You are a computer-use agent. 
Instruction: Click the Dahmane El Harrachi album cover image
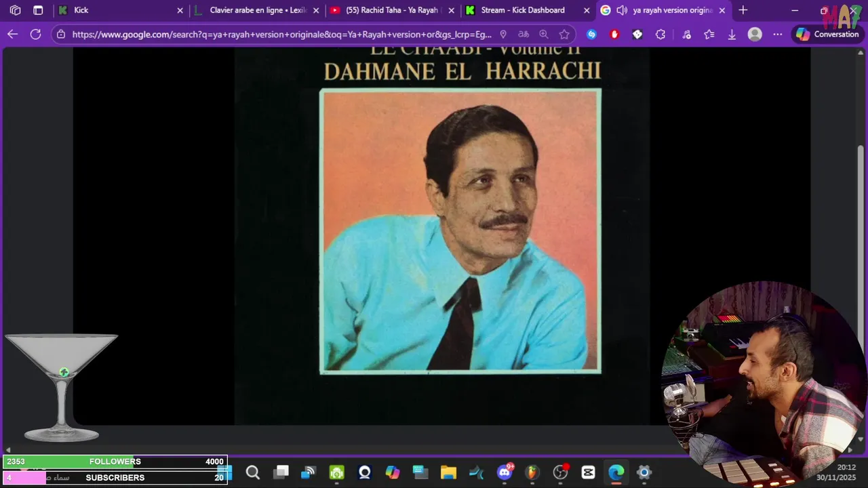pyautogui.click(x=460, y=231)
